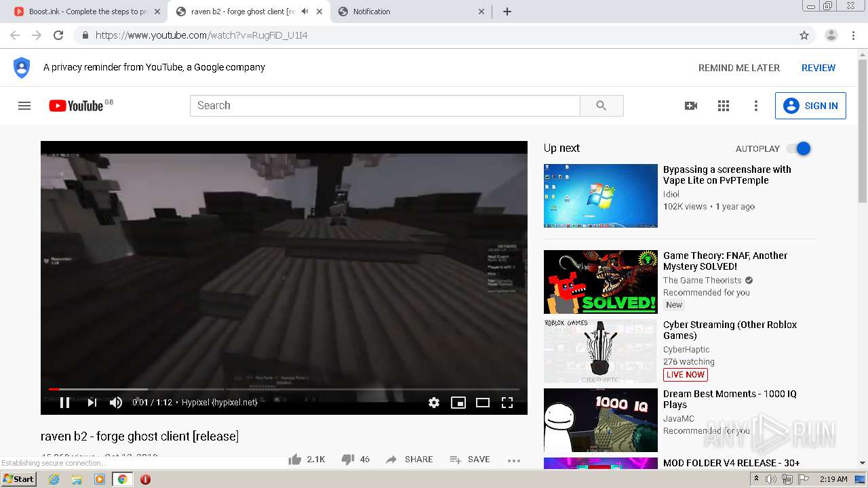868x488 pixels.
Task: Open YouTube settings three-dot menu
Action: click(x=756, y=106)
